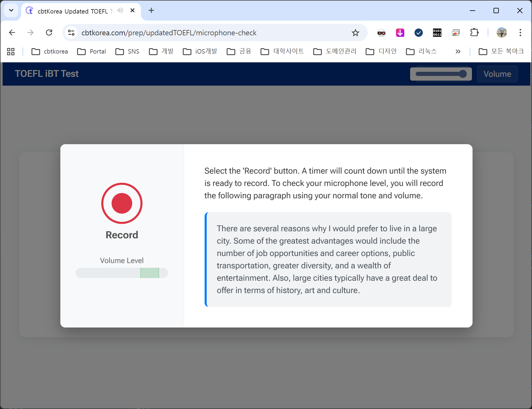This screenshot has height=409, width=532.
Task: Open the Chrome profile avatar
Action: point(501,33)
